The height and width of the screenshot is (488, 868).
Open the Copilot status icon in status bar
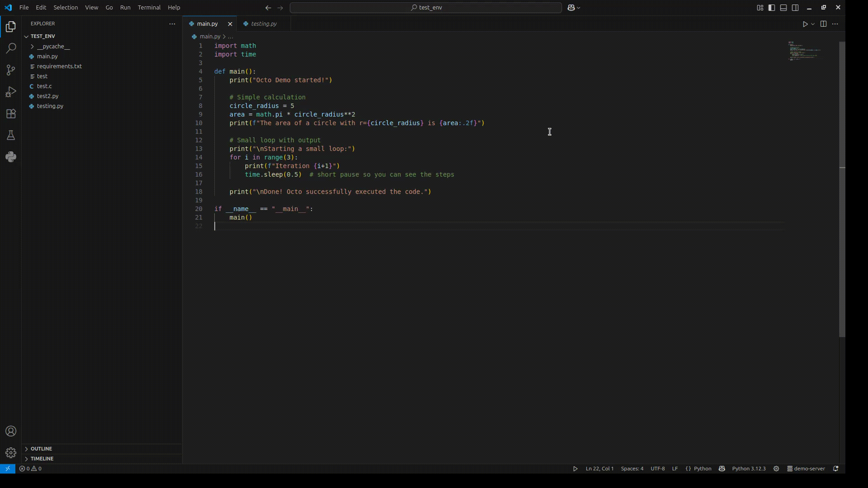[722, 469]
